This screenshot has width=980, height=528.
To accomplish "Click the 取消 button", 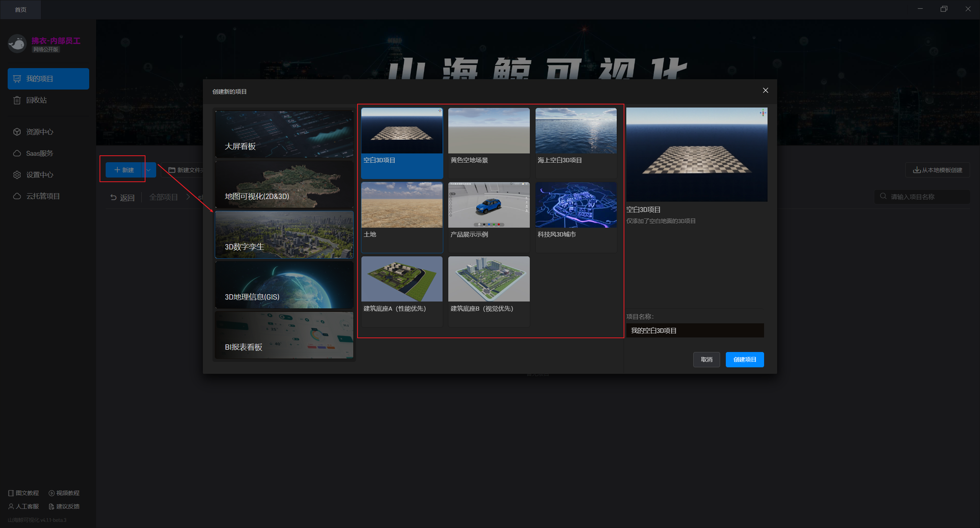I will point(706,360).
